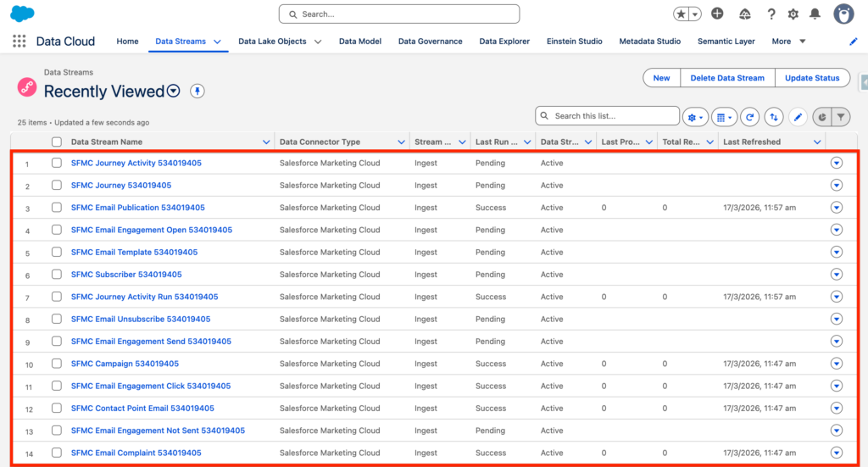
Task: Click the global create plus icon
Action: click(x=717, y=14)
